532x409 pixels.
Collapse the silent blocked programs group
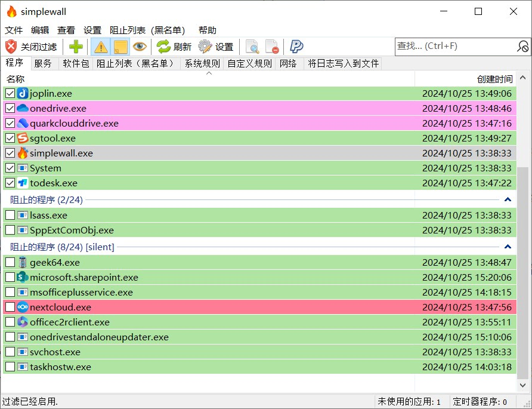coord(508,246)
